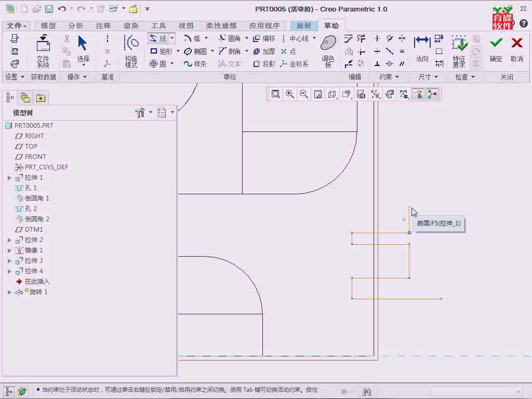Select the Line sketch tool
532x399 pixels.
(x=158, y=38)
